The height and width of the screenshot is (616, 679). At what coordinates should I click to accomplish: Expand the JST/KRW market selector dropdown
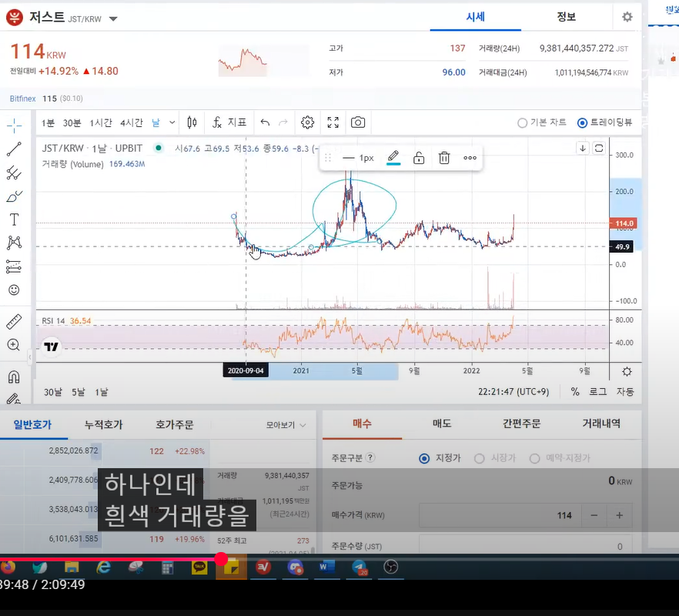pos(113,18)
